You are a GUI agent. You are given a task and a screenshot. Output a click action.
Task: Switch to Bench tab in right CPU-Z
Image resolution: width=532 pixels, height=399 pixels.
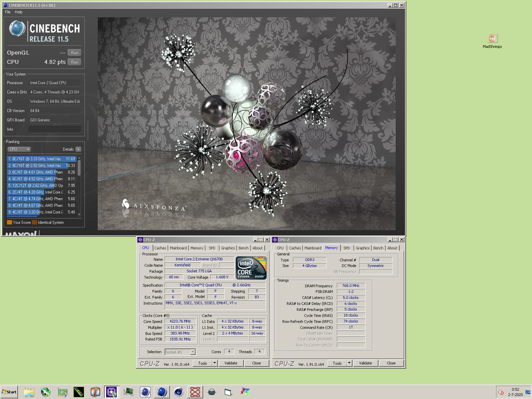(378, 248)
